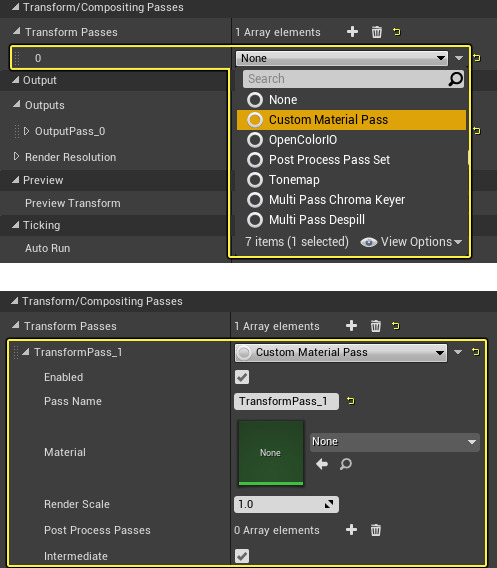497x568 pixels.
Task: Grab drag handle of OutputPass_0 row
Action: point(17,131)
